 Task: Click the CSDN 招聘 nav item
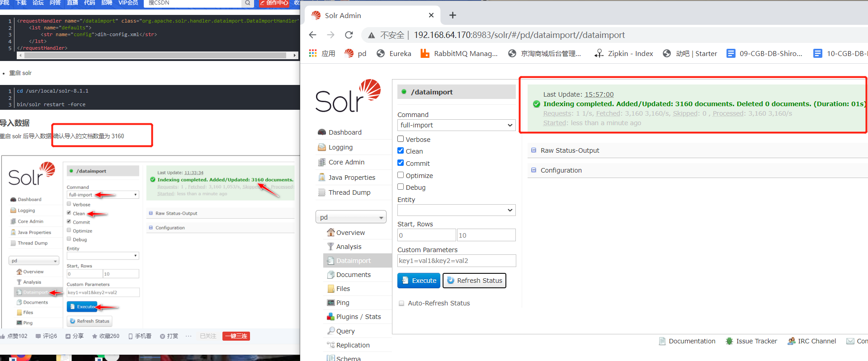(107, 3)
